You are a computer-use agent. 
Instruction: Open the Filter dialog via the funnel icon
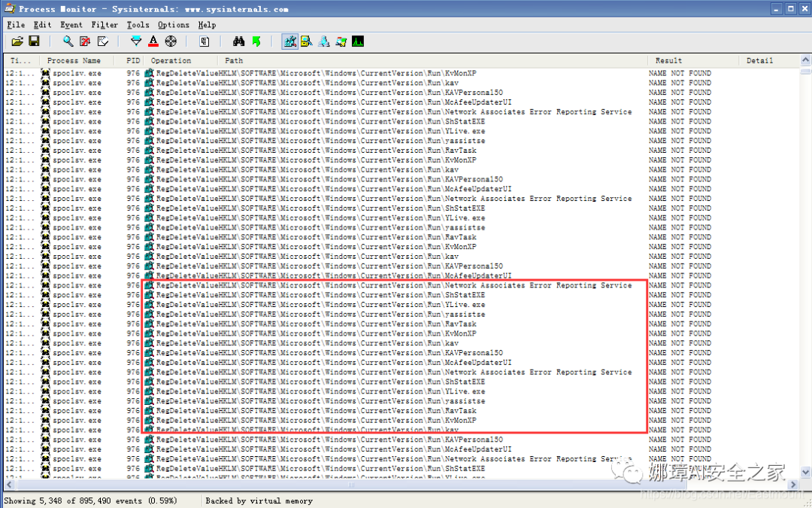point(136,41)
